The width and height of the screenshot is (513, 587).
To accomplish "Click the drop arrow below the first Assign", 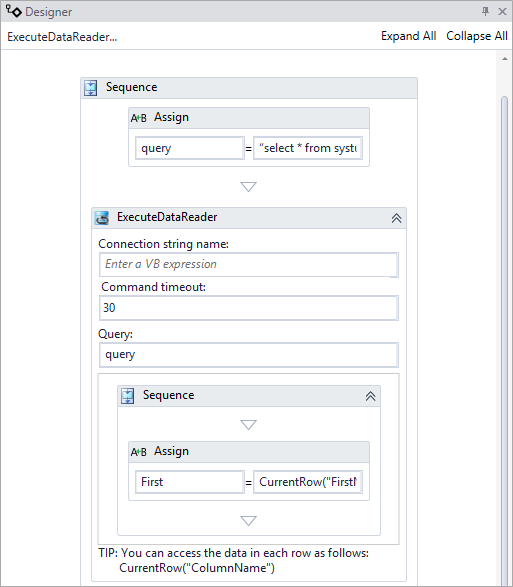I will (249, 186).
